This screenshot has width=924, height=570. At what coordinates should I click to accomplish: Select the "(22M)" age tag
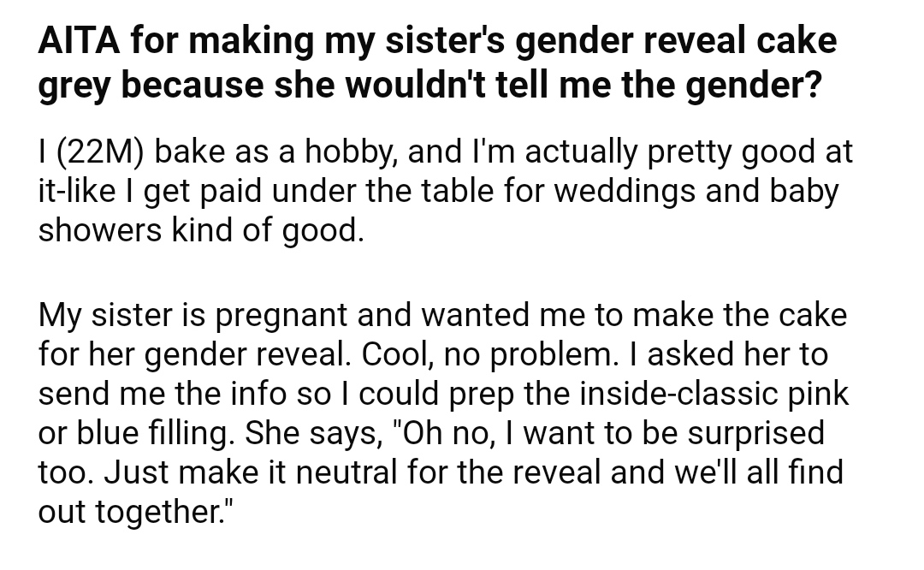(100, 152)
